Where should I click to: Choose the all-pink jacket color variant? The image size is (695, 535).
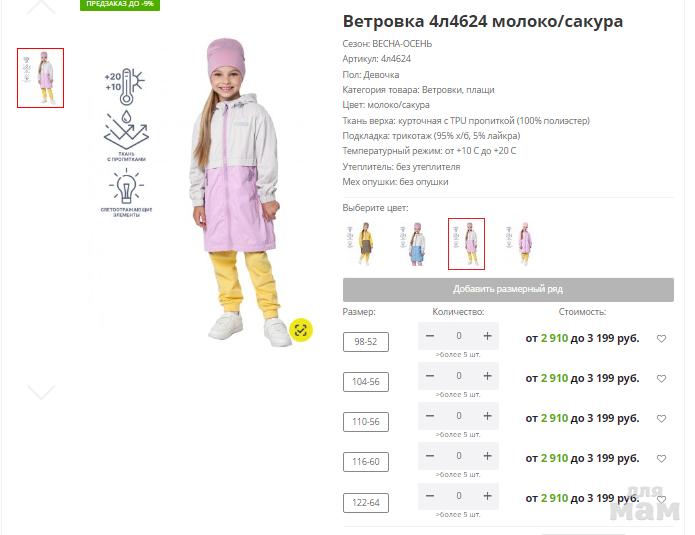(519, 244)
